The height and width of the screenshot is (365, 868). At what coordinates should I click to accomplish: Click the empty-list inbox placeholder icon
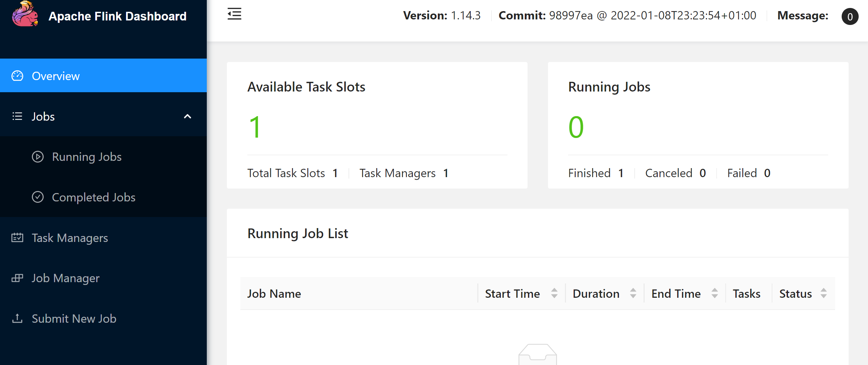coord(538,354)
